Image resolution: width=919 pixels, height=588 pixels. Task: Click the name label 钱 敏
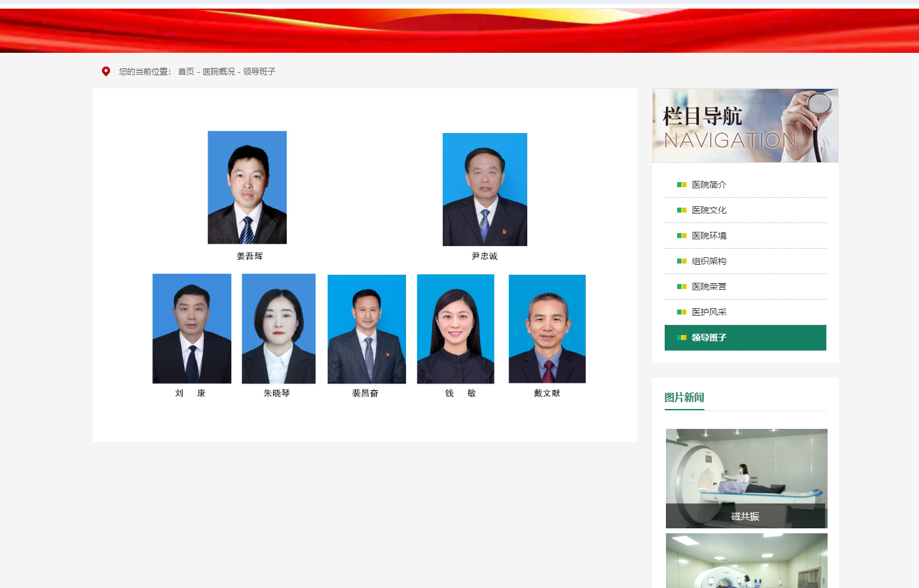[x=461, y=393]
